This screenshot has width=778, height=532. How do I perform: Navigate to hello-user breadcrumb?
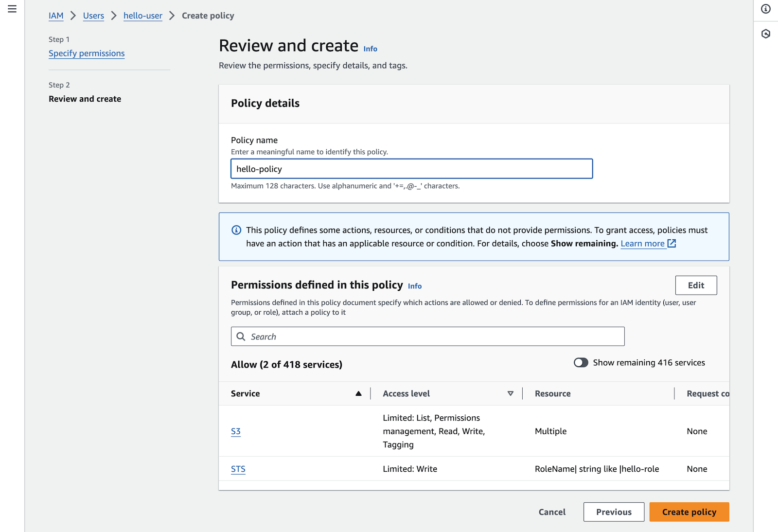coord(143,16)
